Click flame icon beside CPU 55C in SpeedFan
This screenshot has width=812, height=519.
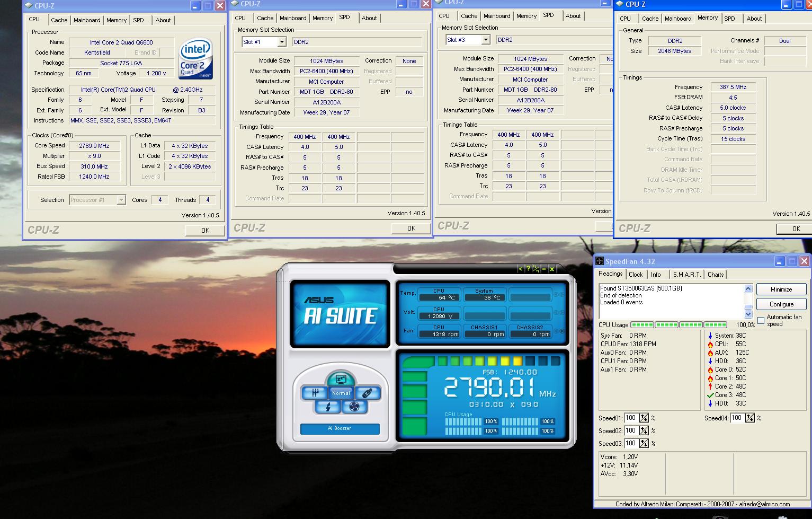tap(710, 344)
